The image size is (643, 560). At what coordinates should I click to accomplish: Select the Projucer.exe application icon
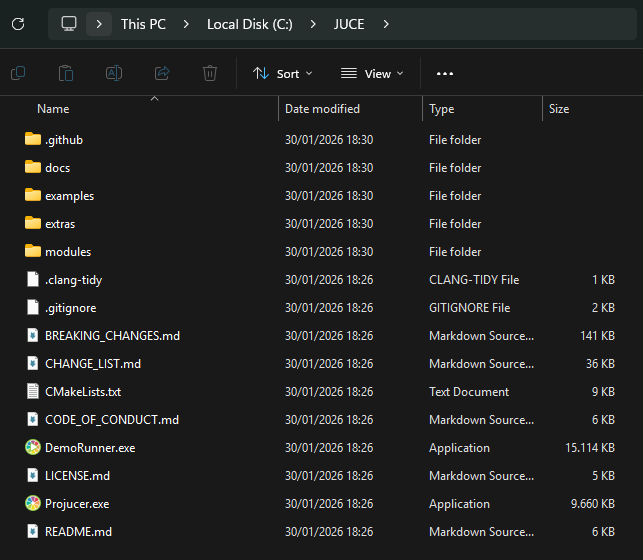[x=33, y=504]
